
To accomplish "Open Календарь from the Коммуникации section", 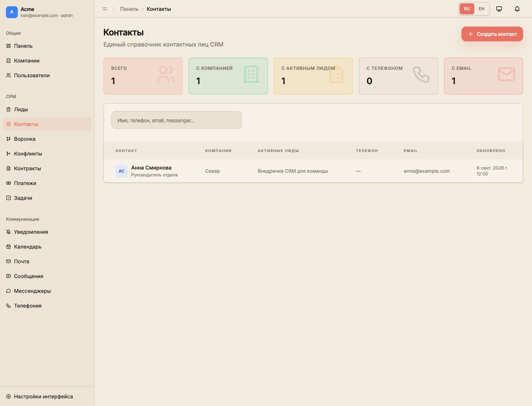I will 47,247.
